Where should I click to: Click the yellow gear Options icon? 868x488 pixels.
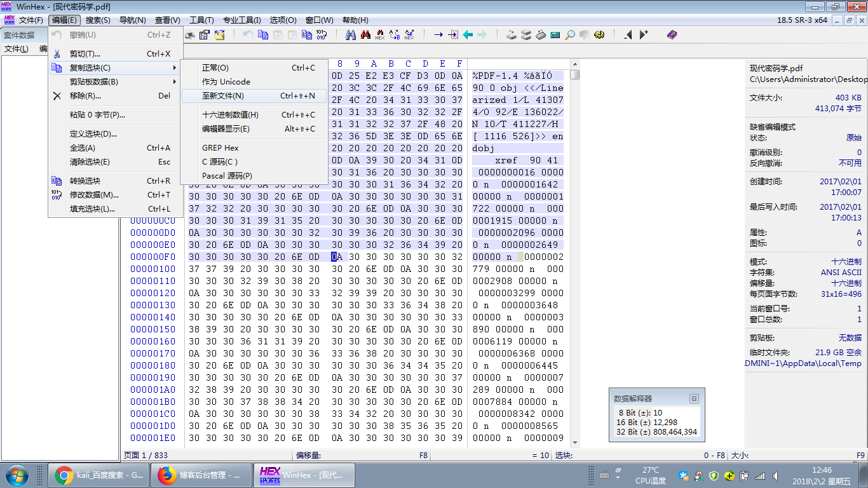click(x=599, y=35)
